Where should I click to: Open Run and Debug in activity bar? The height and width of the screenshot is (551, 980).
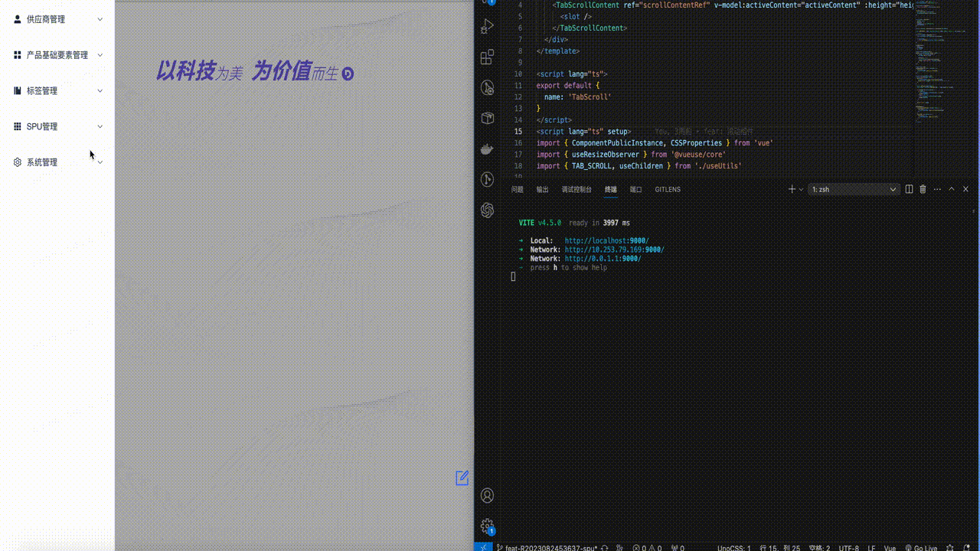[487, 26]
